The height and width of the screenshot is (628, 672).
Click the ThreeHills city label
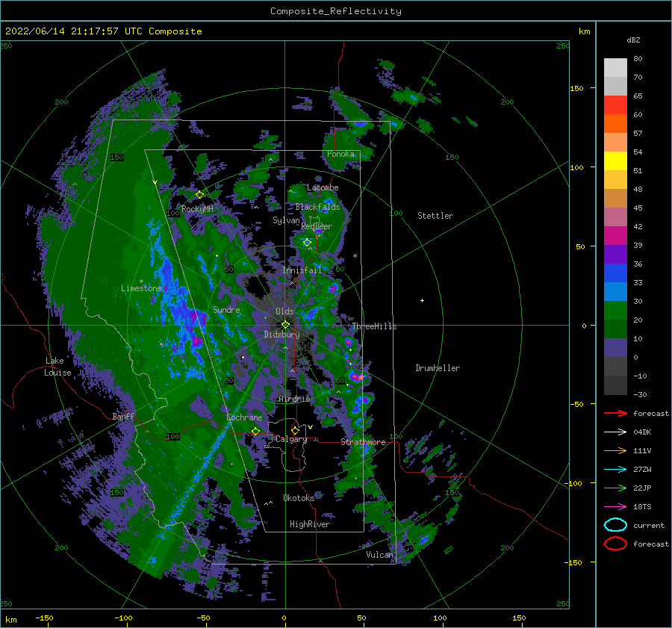click(374, 326)
